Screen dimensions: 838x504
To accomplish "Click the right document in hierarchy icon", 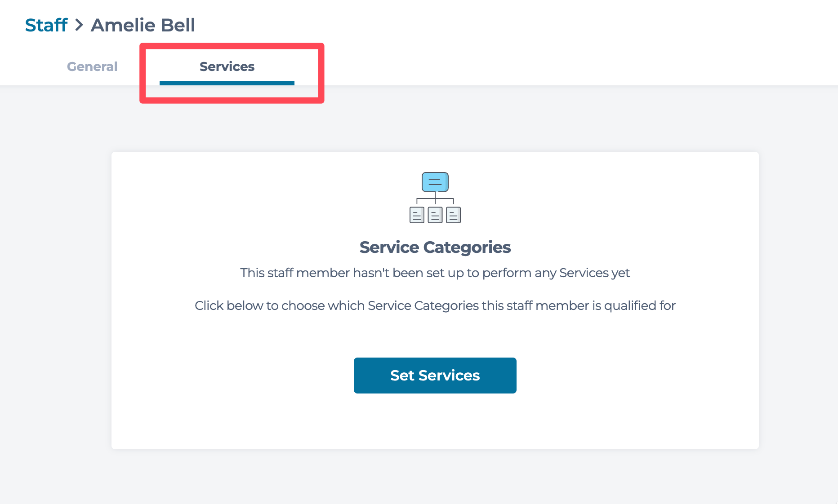I will pos(453,215).
